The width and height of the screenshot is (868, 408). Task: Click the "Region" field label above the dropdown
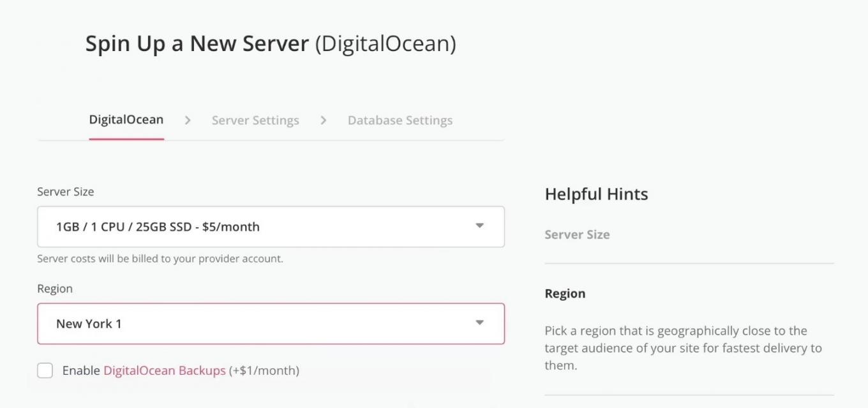click(55, 289)
